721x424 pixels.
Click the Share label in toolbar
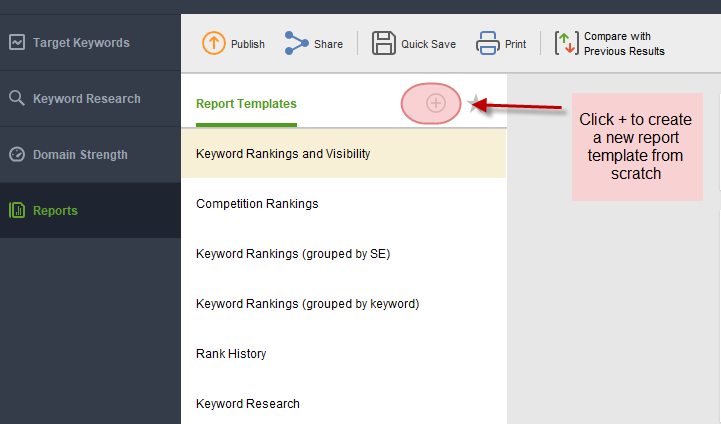point(328,44)
